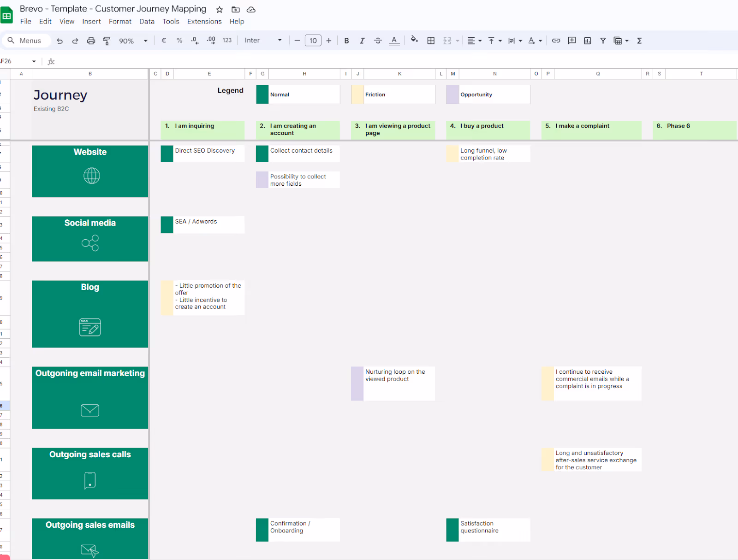Open horizontal align dropdown
Viewport: 738px width, 560px height.
pyautogui.click(x=474, y=41)
